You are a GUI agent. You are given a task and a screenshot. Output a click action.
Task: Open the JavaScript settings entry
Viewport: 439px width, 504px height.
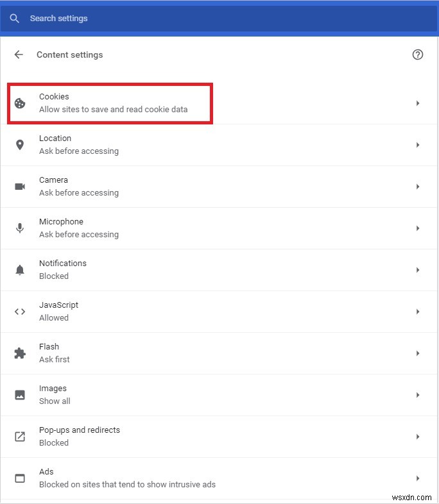[219, 312]
